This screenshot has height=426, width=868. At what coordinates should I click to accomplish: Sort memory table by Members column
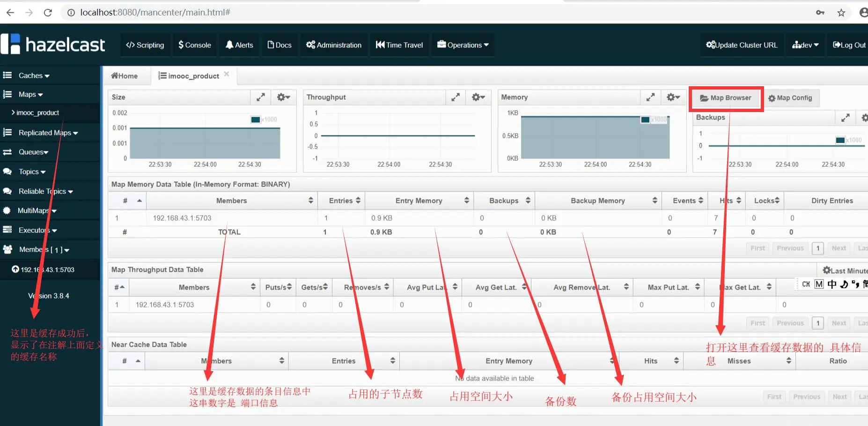click(x=232, y=201)
